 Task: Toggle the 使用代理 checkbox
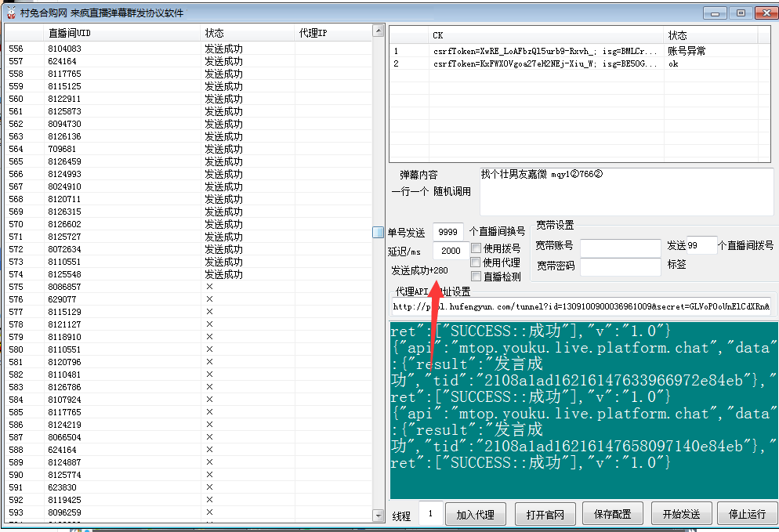coord(476,262)
